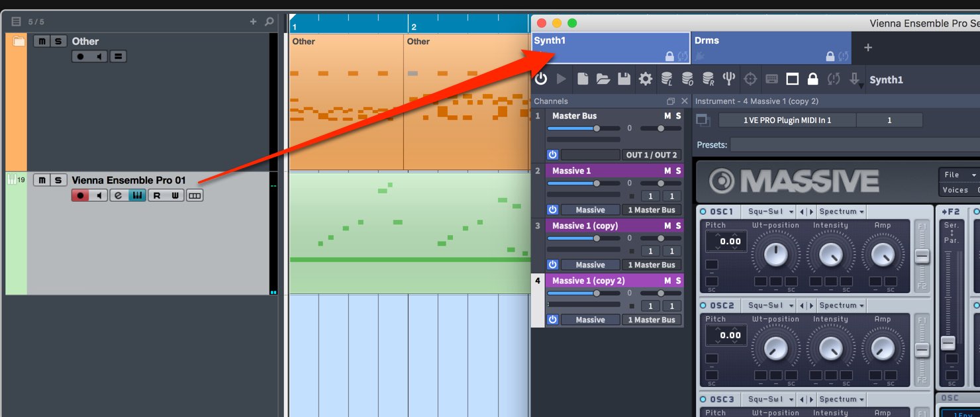Open the track list visibility icon in Cubase
The width and height of the screenshot is (980, 417).
pos(17,22)
